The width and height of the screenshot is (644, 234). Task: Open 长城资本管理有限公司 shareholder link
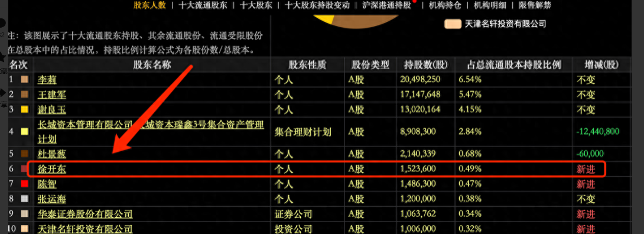[x=150, y=132]
